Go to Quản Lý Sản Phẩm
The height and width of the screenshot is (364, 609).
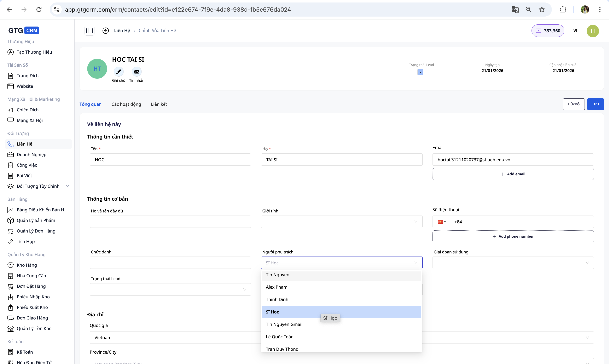point(36,220)
